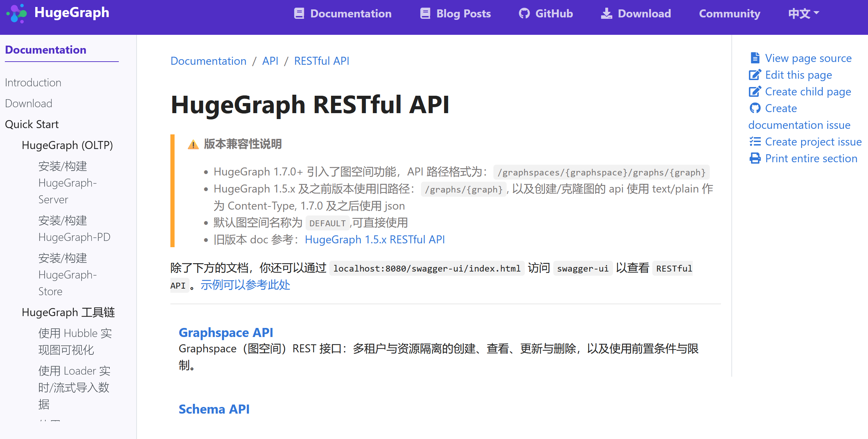This screenshot has width=868, height=439.
Task: Click the download arrow icon in navbar
Action: pyautogui.click(x=606, y=14)
